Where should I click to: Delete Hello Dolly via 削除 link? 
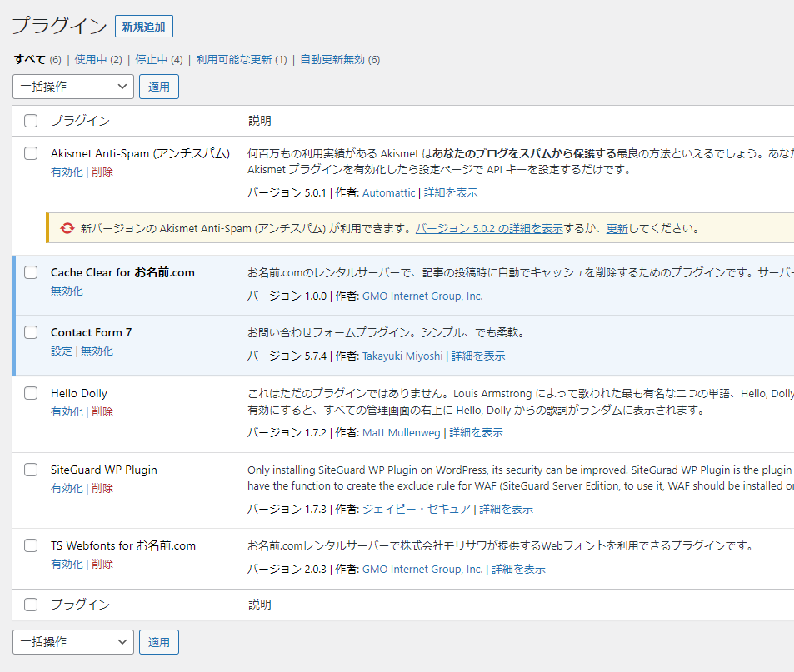[102, 412]
